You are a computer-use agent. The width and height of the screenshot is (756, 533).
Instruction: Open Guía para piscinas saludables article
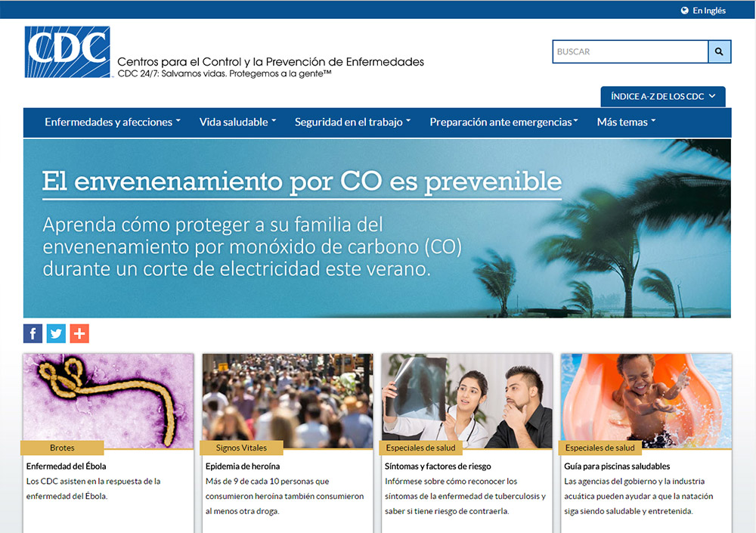(x=617, y=466)
